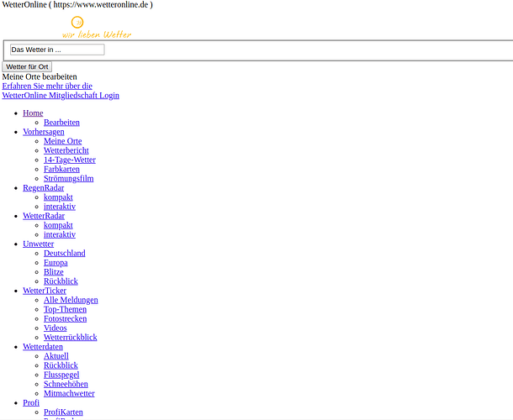Open the Wetterdaten menu item

(x=43, y=347)
